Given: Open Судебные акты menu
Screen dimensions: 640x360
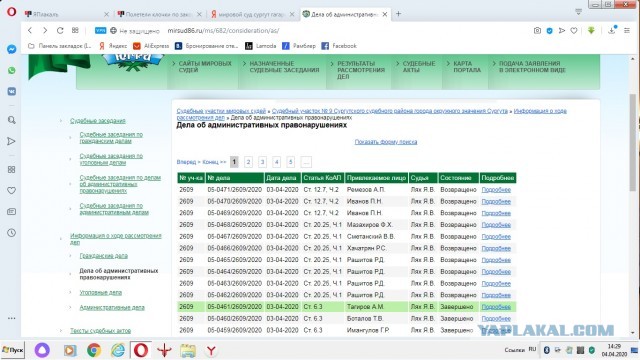Looking at the screenshot, I should click(x=419, y=67).
